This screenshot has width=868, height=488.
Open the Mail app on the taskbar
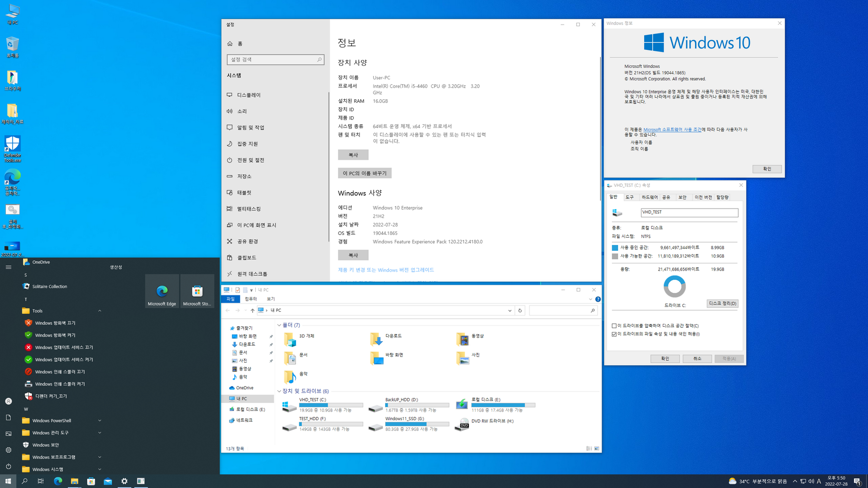coord(108,481)
